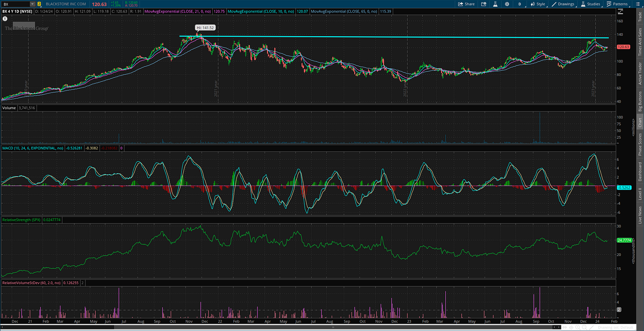Open the Big Buttons side tab

point(640,101)
